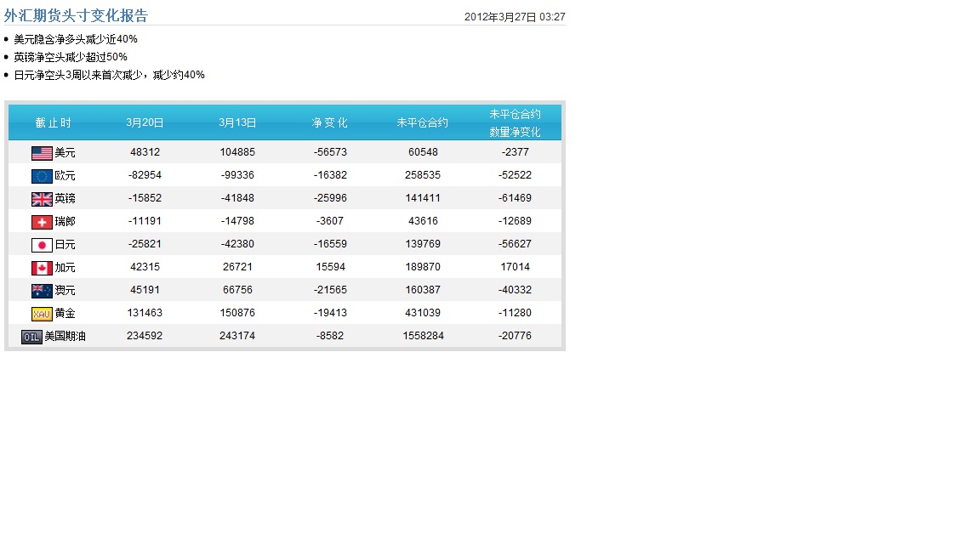This screenshot has width=980, height=551.
Task: Click the 黄金 row label
Action: coord(65,313)
